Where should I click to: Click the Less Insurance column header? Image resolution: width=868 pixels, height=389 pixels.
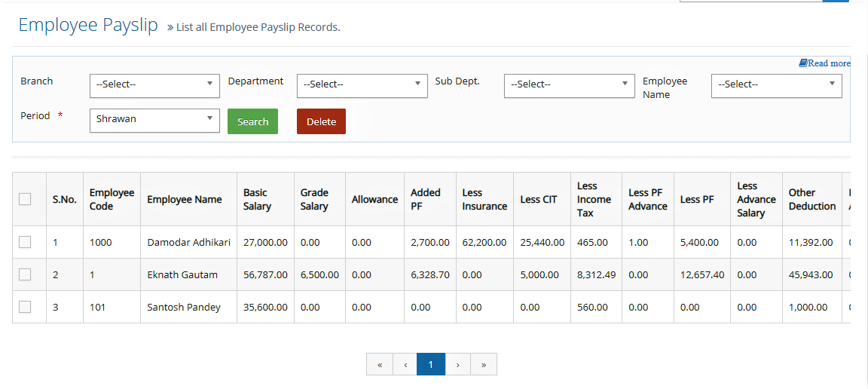pos(485,200)
